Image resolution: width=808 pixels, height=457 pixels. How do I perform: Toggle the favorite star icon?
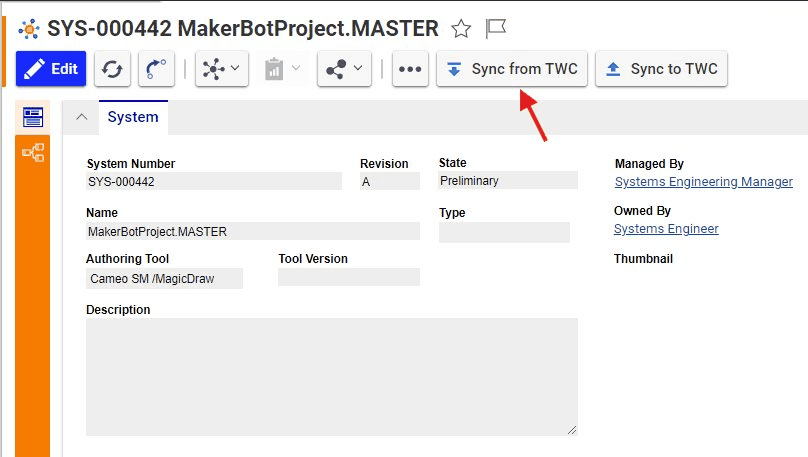[x=461, y=29]
